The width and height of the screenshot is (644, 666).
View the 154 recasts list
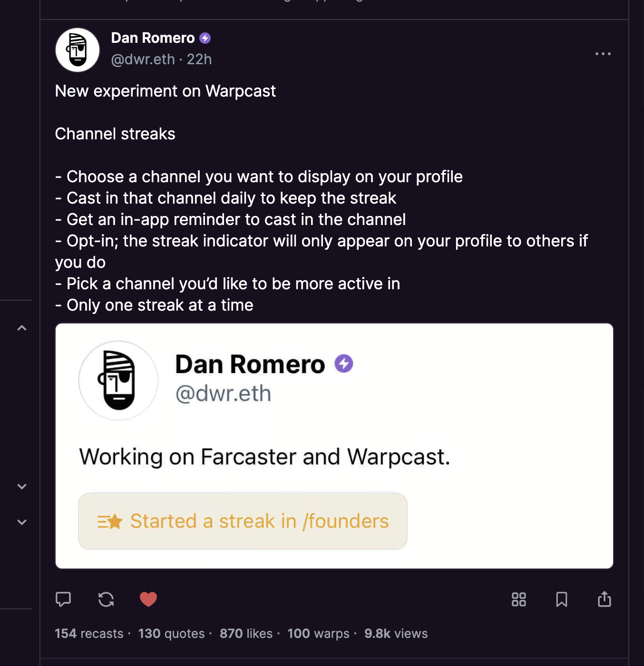pyautogui.click(x=89, y=634)
